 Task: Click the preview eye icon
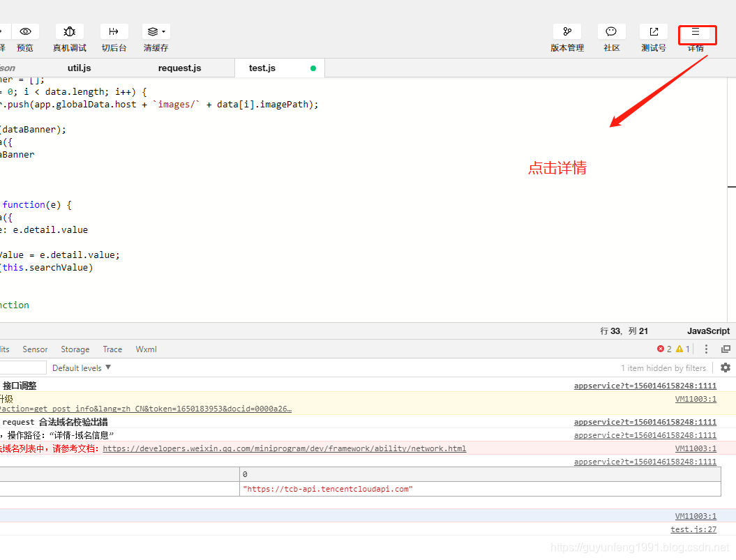[25, 31]
